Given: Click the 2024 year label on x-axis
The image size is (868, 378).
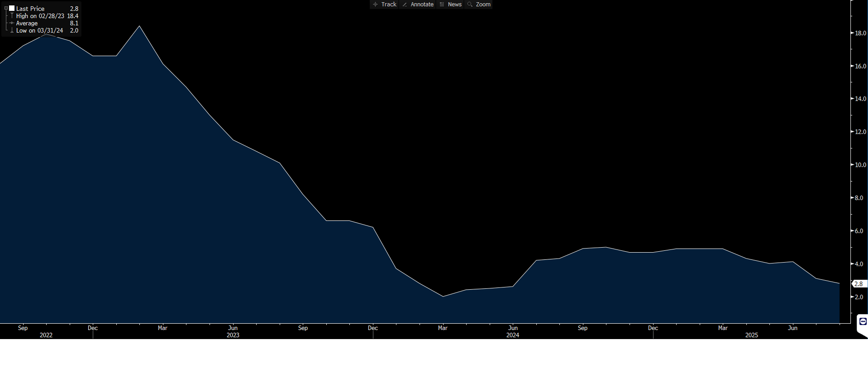Looking at the screenshot, I should (513, 335).
